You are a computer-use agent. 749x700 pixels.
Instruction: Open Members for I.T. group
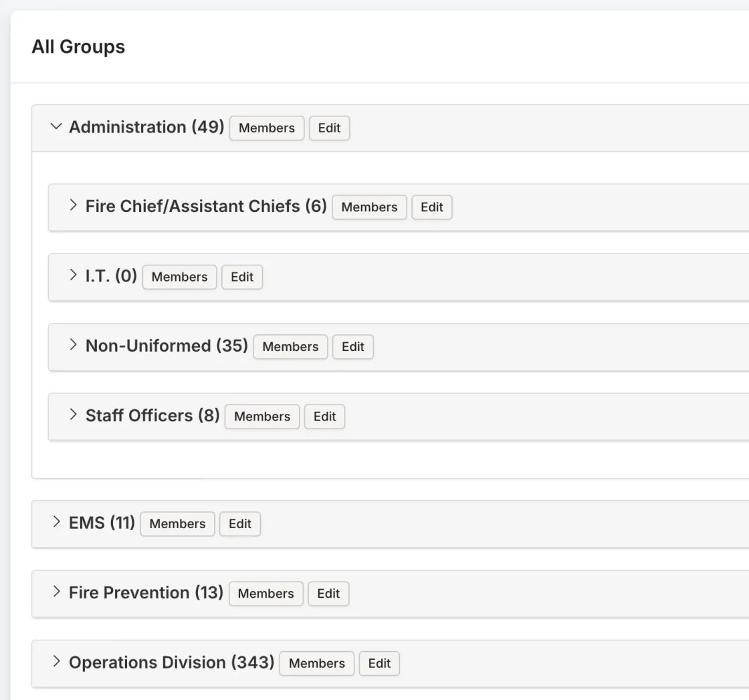180,277
